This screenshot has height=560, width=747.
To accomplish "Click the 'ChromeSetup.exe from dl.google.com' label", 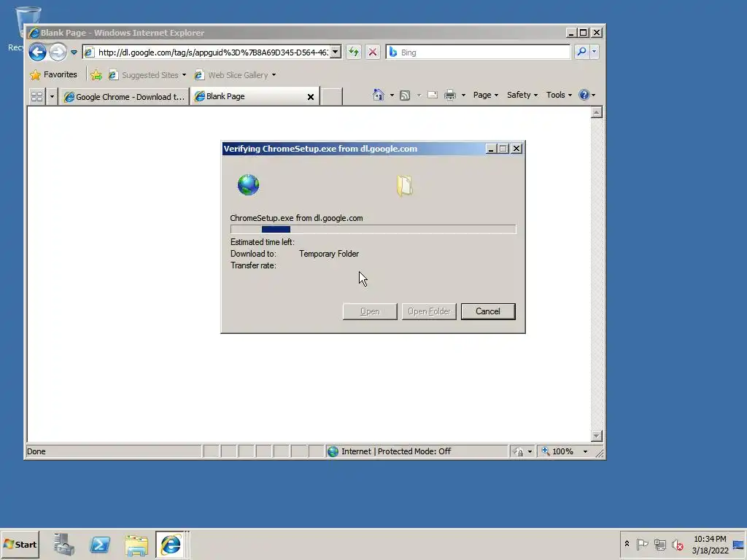I will (x=296, y=218).
